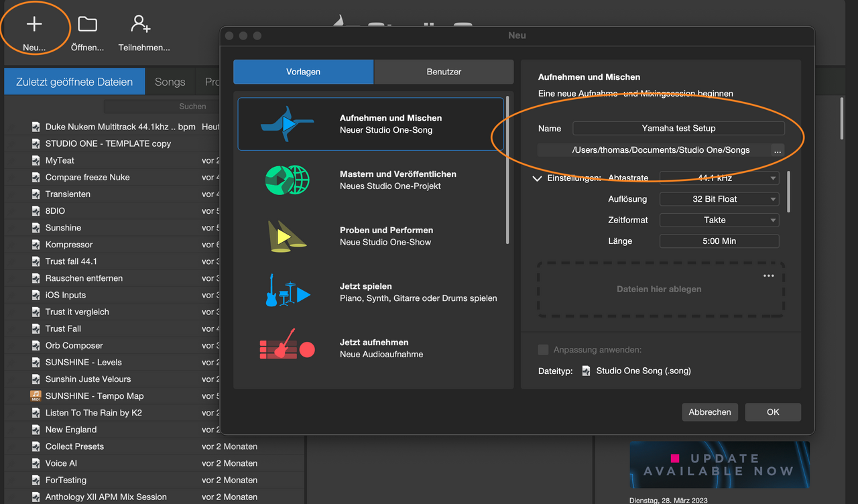
Task: Click file icon beside Transienten
Action: tap(36, 194)
